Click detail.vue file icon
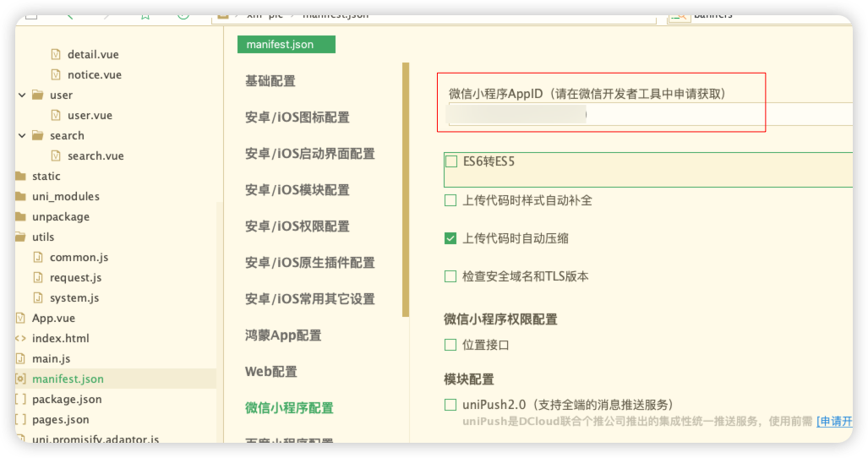 click(55, 54)
